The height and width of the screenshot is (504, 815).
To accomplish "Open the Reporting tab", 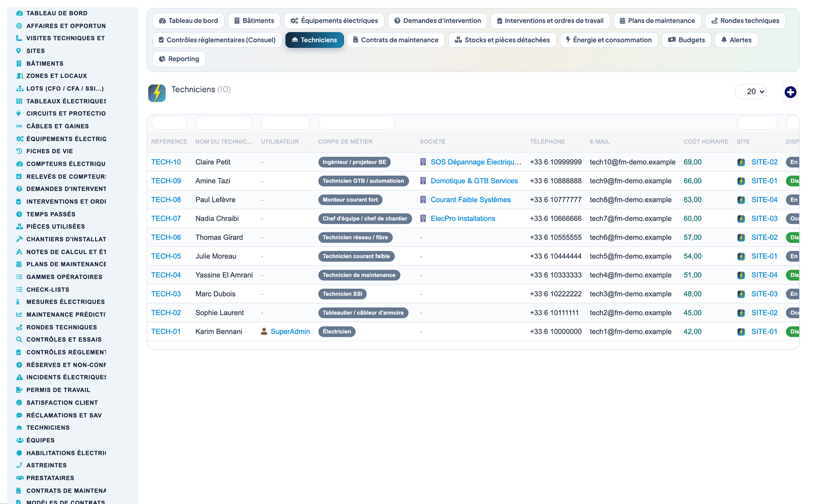I will (x=179, y=59).
